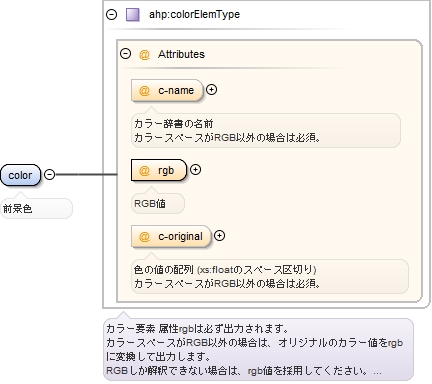This screenshot has width=432, height=384.
Task: Select the color element
Action: pos(20,175)
